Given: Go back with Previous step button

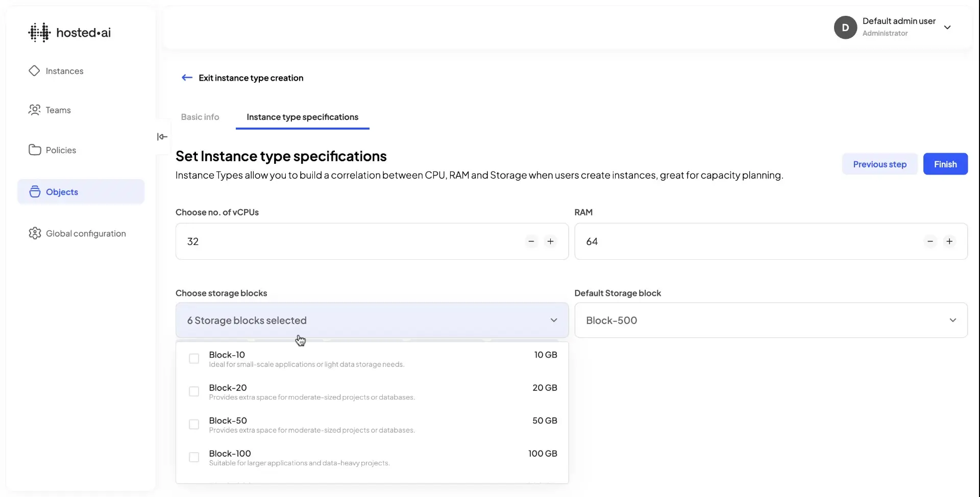Looking at the screenshot, I should coord(880,164).
